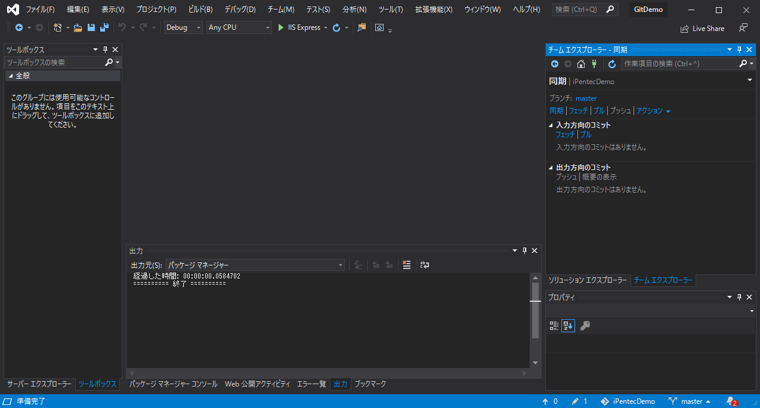Switch to サーバー エクスプローラー tab

point(39,384)
